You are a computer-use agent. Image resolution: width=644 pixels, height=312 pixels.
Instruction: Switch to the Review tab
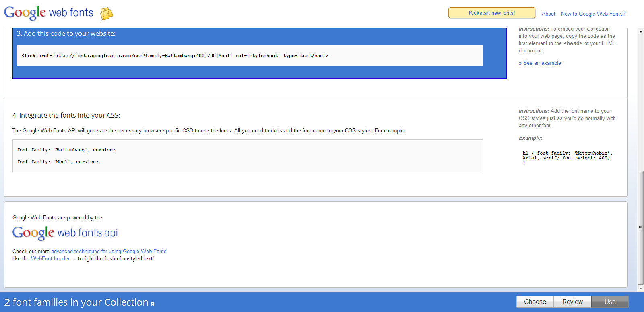pyautogui.click(x=572, y=302)
